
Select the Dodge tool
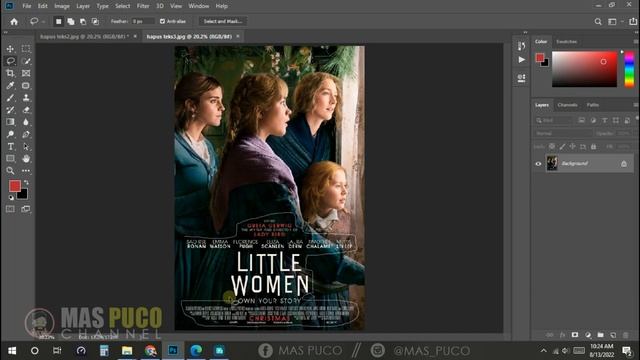click(x=10, y=134)
